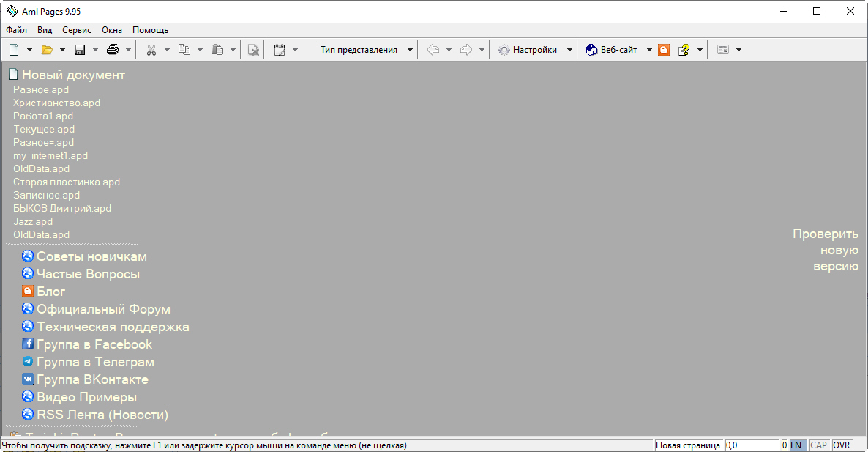Screen dimensions: 868x452
Task: Click the panel layout icon in toolbar
Action: 723,50
